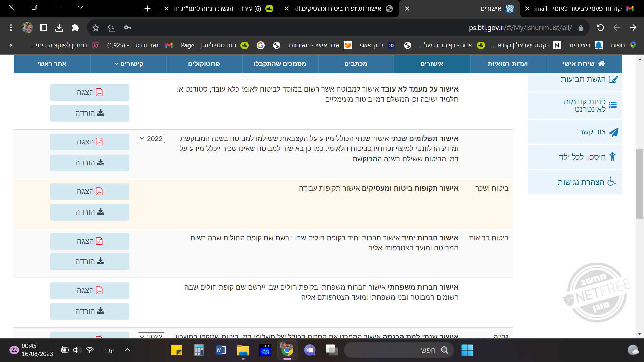Click the password key icon in address bar
The height and width of the screenshot is (362, 644).
pos(128,28)
